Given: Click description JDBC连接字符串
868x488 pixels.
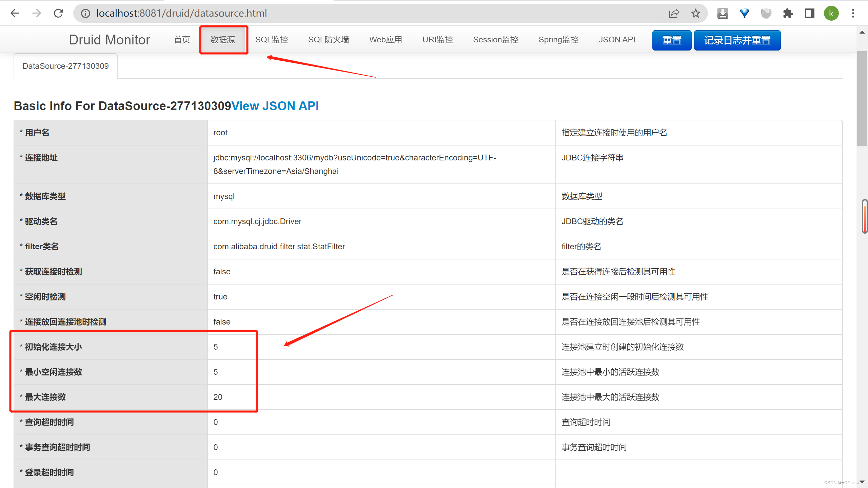Looking at the screenshot, I should tap(592, 158).
